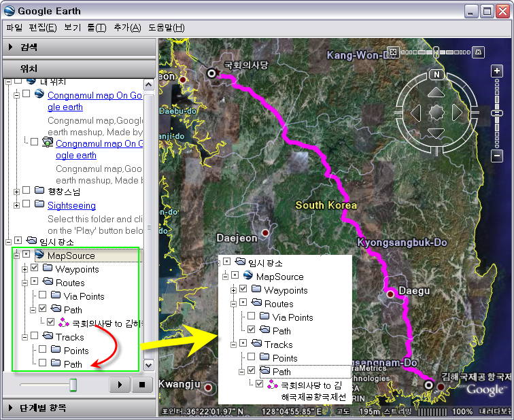Collapse the Routes folder in Places panel
The width and height of the screenshot is (514, 420).
[24, 283]
